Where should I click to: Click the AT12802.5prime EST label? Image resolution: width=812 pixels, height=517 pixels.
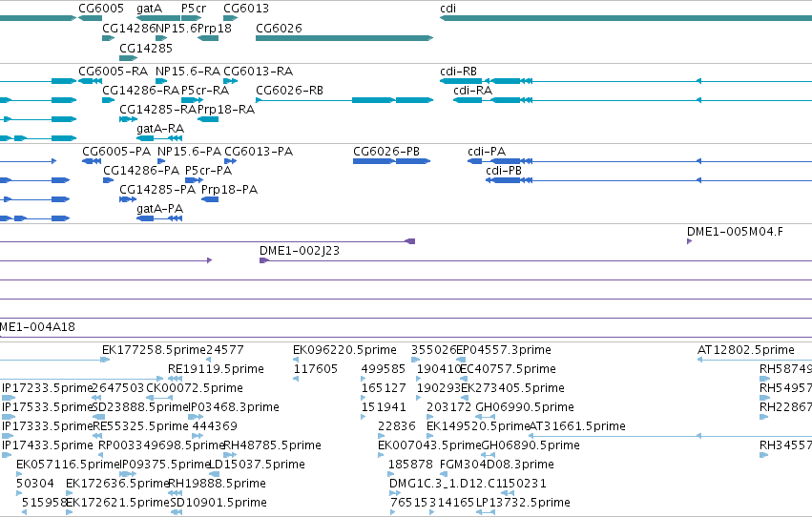pyautogui.click(x=746, y=350)
